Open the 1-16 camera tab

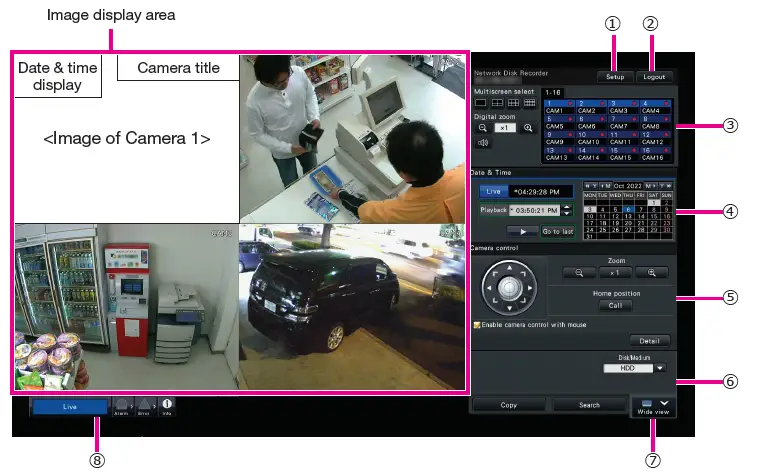pyautogui.click(x=553, y=91)
